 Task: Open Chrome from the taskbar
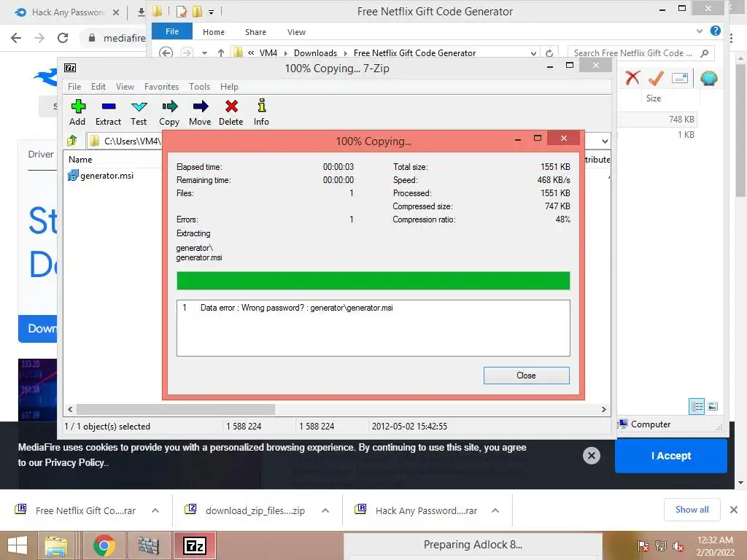(x=104, y=545)
